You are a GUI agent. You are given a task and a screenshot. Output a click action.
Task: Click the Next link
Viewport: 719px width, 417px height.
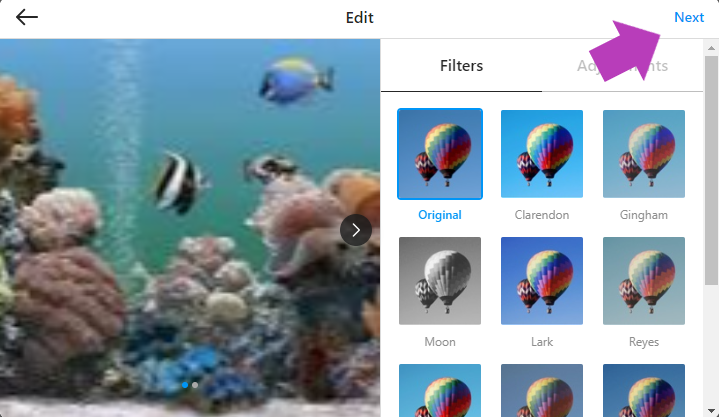[x=689, y=17]
